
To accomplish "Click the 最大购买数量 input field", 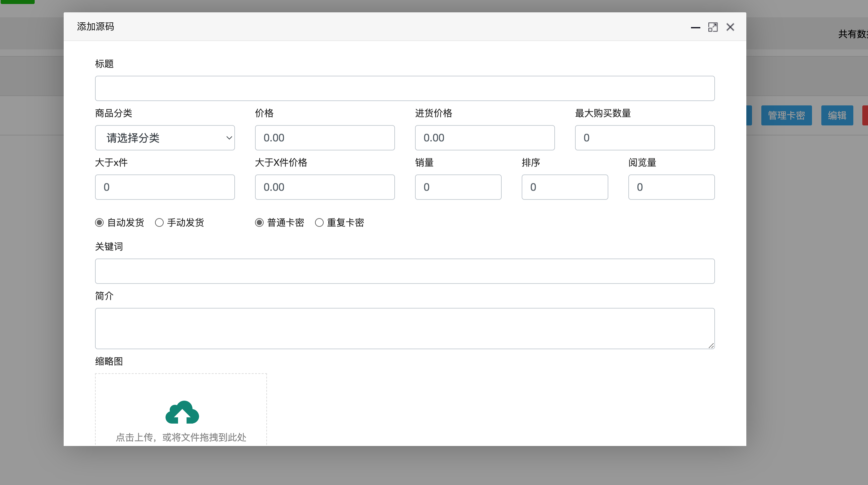I will point(645,138).
